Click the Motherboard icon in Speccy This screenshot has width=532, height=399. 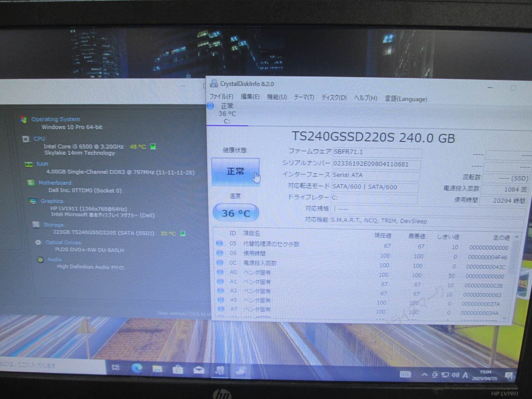[x=31, y=183]
